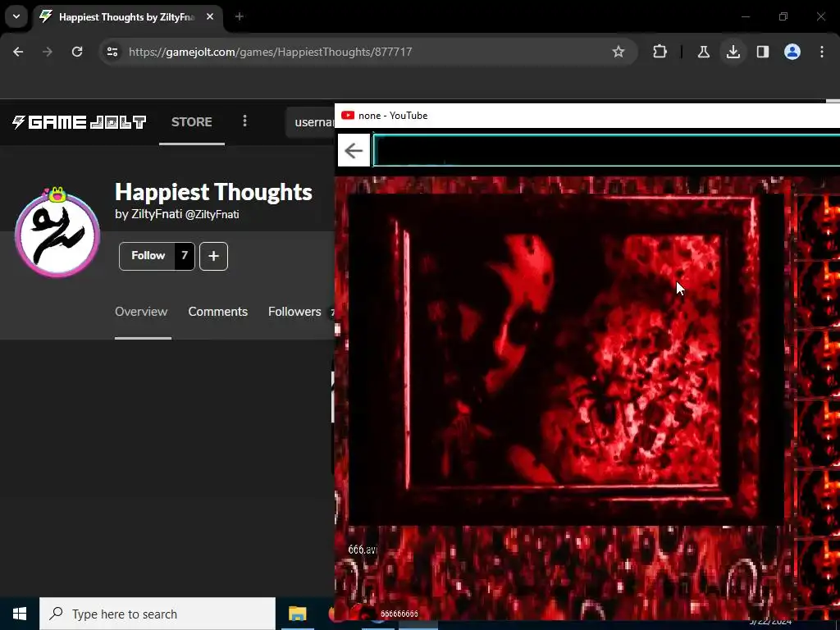
Task: Click the red framed image in popup
Action: click(566, 358)
